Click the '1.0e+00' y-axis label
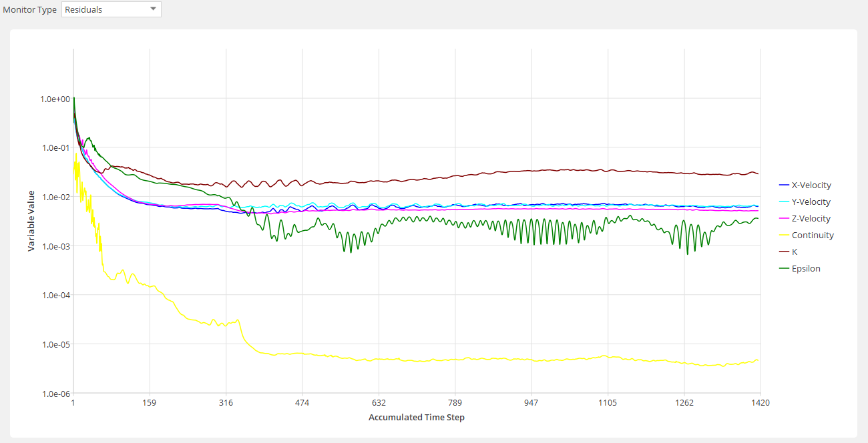 (x=55, y=98)
